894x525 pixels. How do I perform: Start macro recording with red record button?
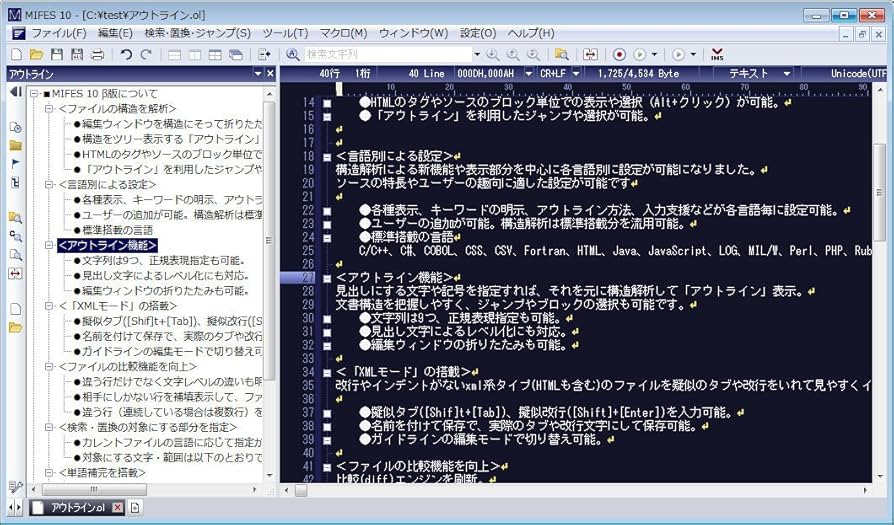coord(619,55)
